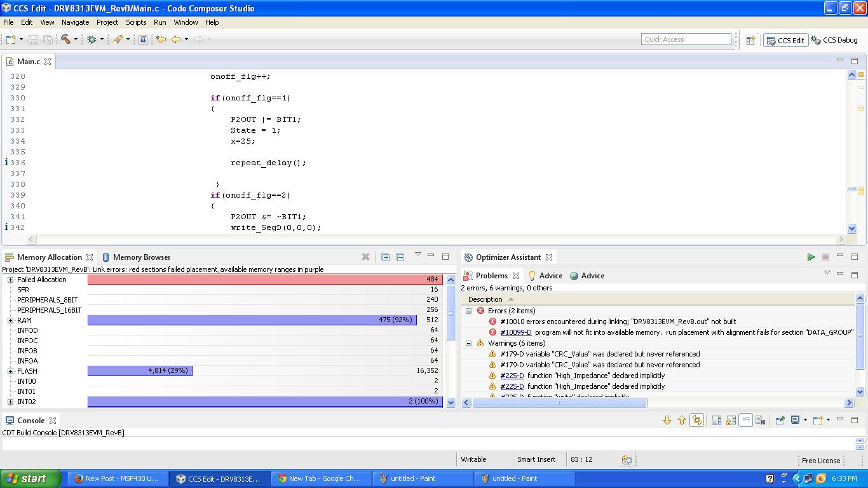The height and width of the screenshot is (488, 868).
Task: Toggle Pin Console
Action: pyautogui.click(x=780, y=420)
